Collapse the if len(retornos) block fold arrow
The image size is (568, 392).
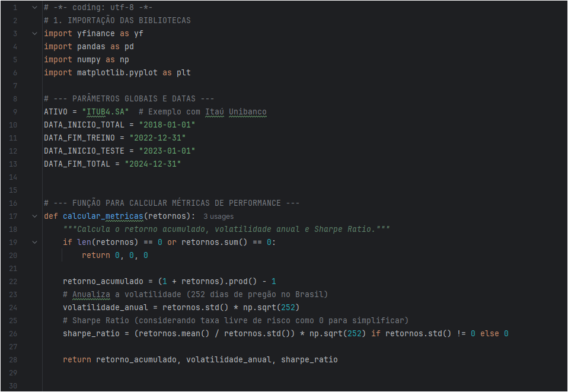[34, 243]
